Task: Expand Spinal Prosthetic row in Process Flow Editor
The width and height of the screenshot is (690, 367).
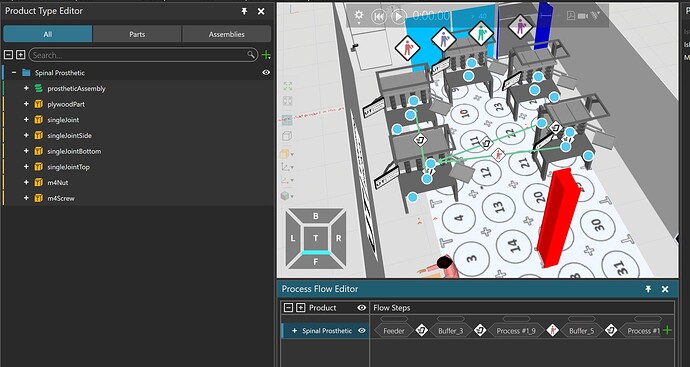Action: (294, 330)
